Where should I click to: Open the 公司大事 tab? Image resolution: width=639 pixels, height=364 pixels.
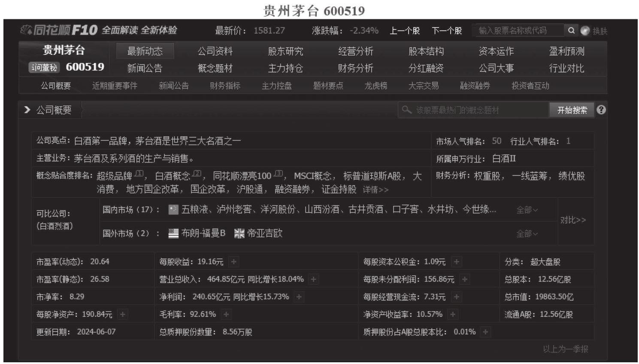pos(497,68)
